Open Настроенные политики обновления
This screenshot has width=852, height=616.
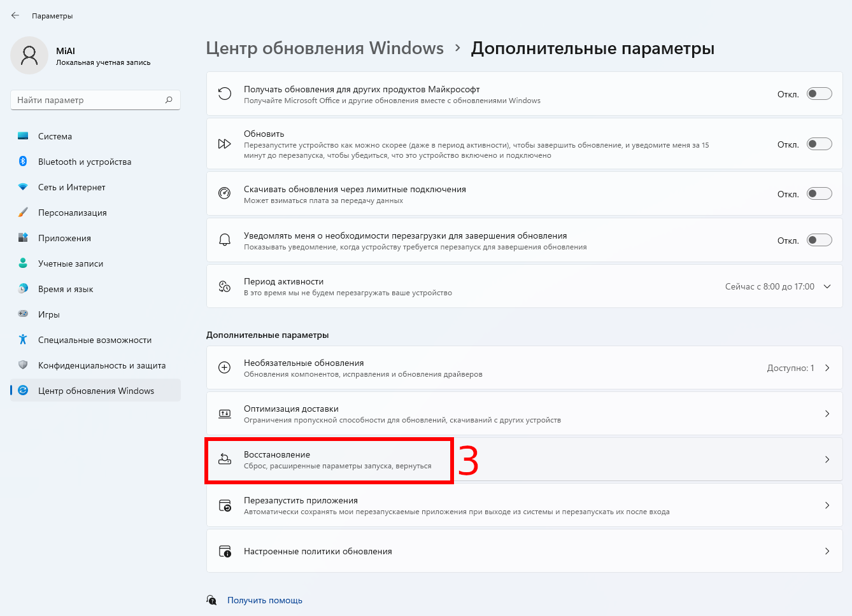525,551
